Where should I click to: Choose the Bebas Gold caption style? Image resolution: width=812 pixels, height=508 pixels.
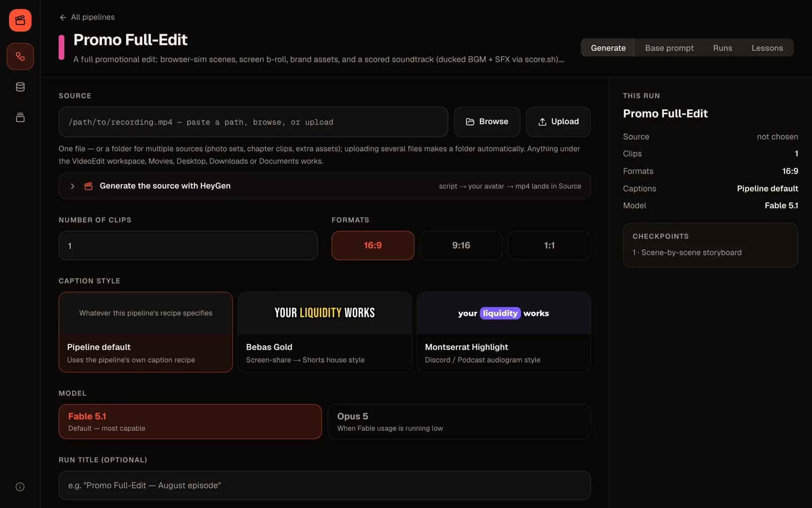[x=324, y=332]
